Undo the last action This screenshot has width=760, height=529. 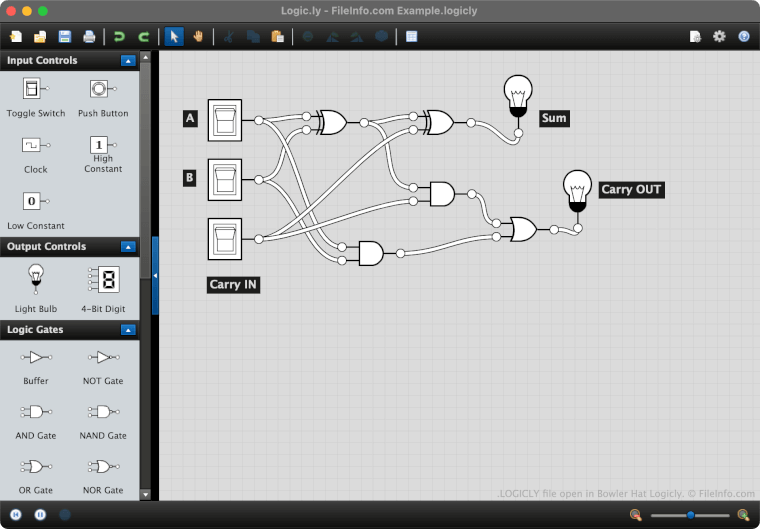[119, 37]
